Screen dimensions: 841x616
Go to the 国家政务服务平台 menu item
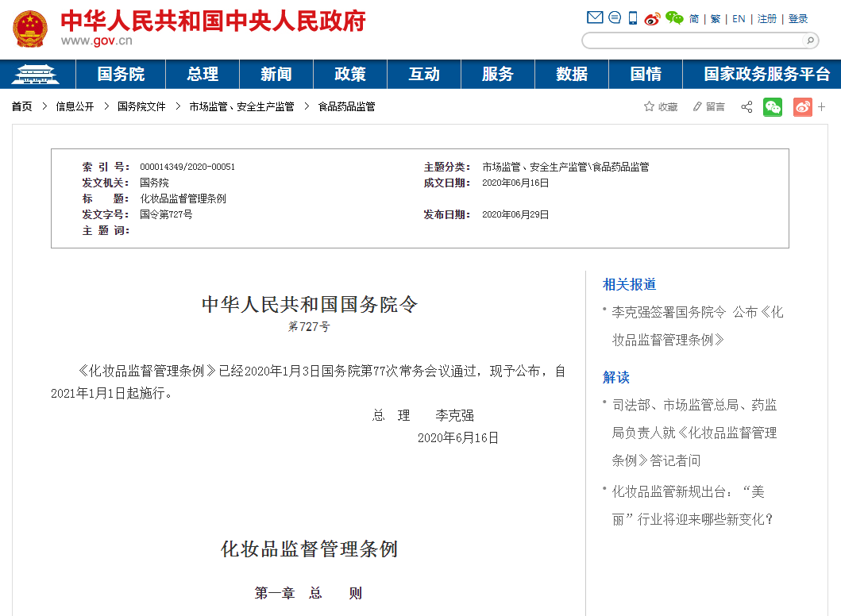[766, 75]
